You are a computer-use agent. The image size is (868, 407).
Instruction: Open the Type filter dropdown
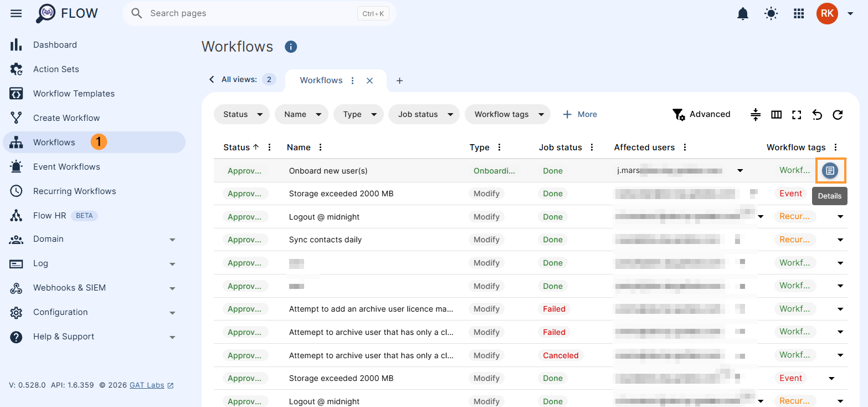point(358,114)
